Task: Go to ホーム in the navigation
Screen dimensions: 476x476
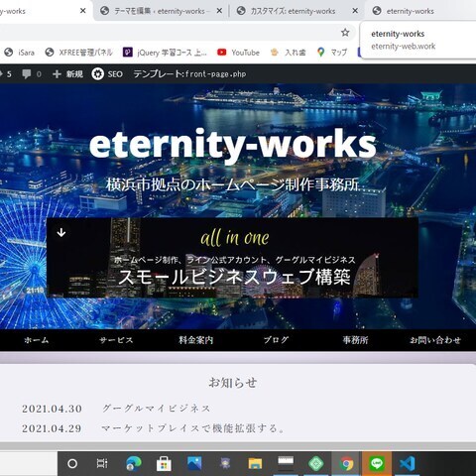Action: coord(37,340)
